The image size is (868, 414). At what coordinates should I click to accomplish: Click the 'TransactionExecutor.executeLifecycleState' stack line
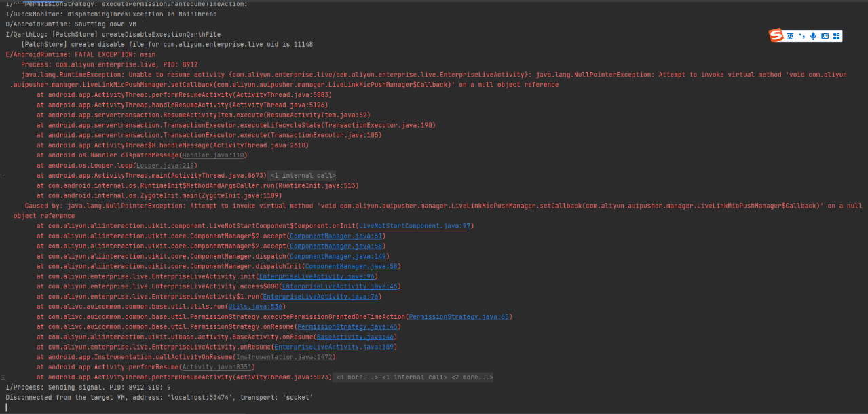235,126
